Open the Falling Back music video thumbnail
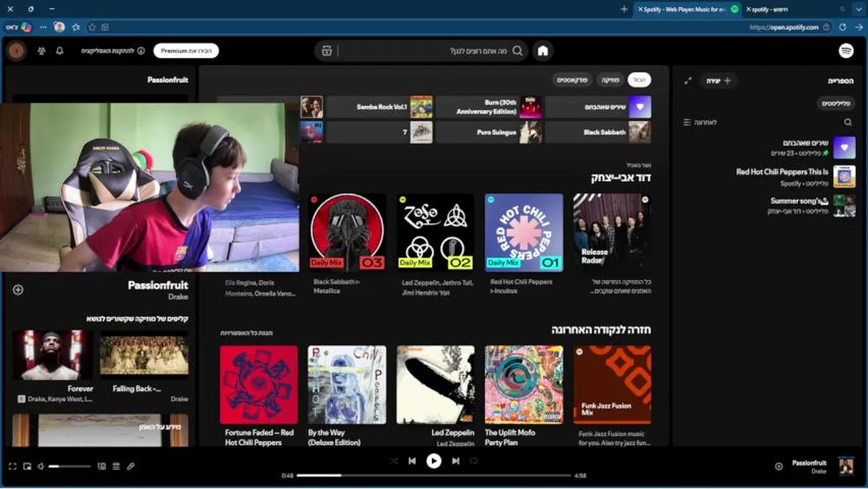This screenshot has height=489, width=868. coord(144,355)
